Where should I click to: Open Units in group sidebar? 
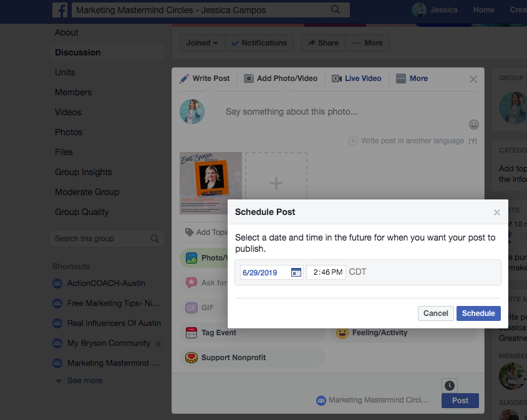click(x=65, y=72)
